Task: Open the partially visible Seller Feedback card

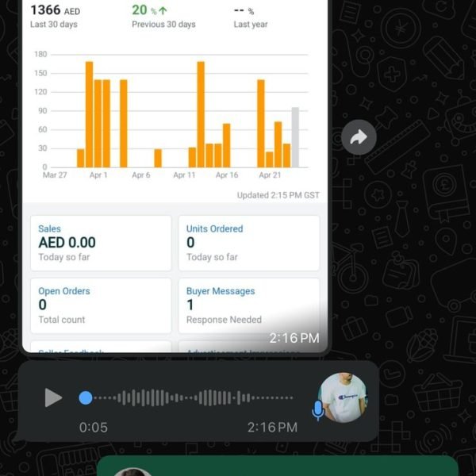Action: coord(101,347)
